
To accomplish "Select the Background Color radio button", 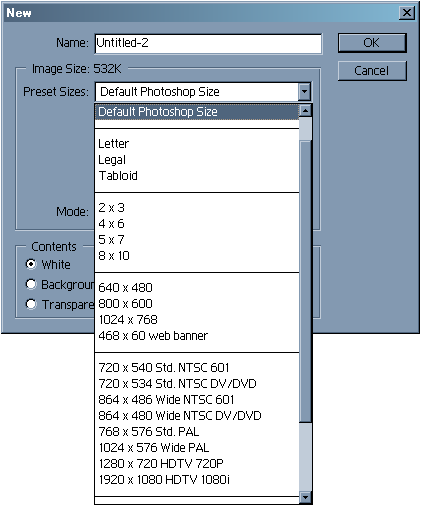I will (31, 284).
